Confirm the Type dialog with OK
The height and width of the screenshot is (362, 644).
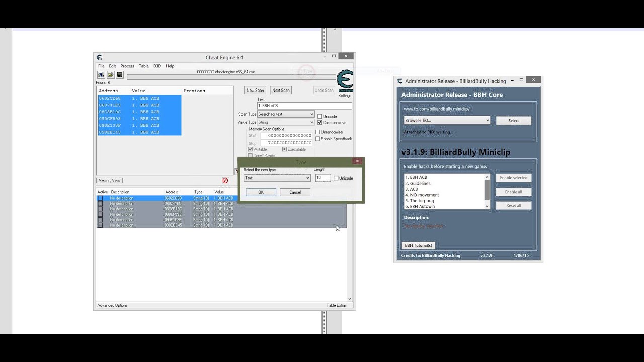(x=261, y=192)
